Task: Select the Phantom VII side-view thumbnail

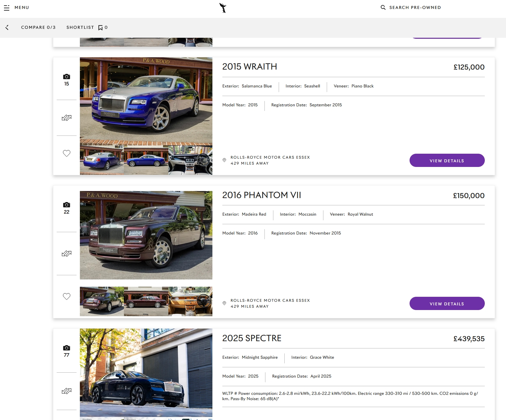Action: [x=146, y=301]
